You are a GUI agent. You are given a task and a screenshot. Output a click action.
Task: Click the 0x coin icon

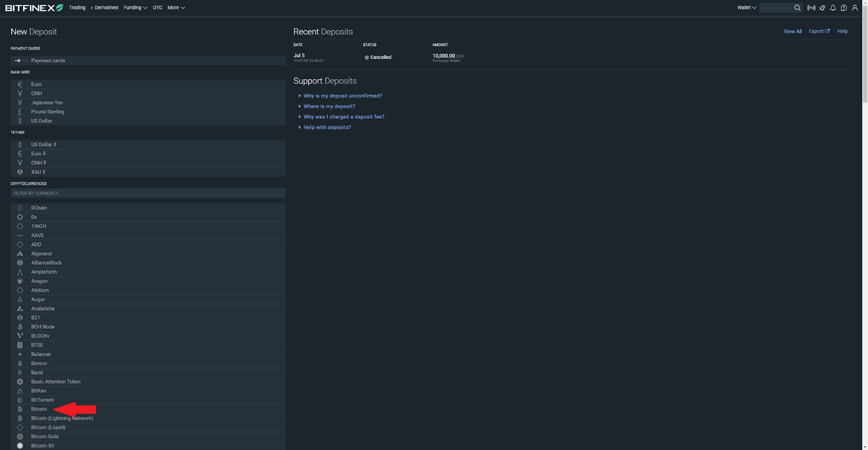(x=20, y=217)
